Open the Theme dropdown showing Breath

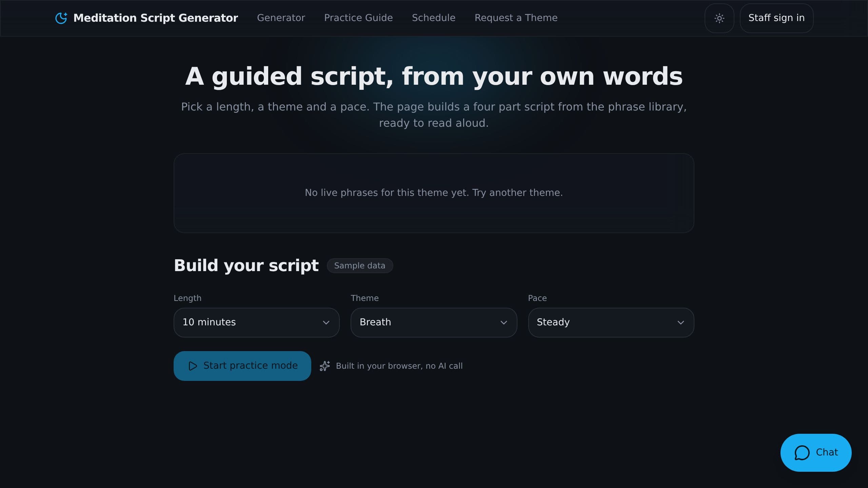(x=434, y=322)
